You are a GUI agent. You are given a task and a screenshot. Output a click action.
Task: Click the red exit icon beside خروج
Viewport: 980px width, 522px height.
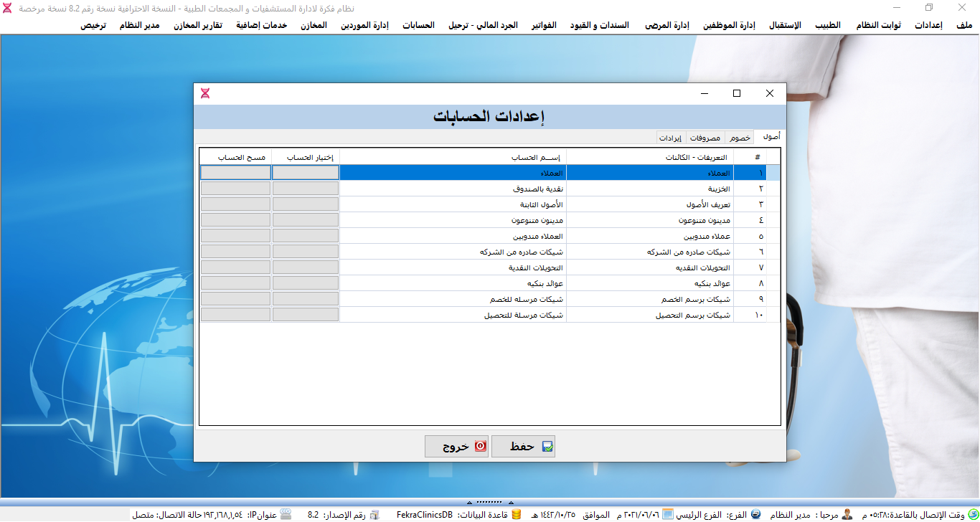pyautogui.click(x=480, y=447)
